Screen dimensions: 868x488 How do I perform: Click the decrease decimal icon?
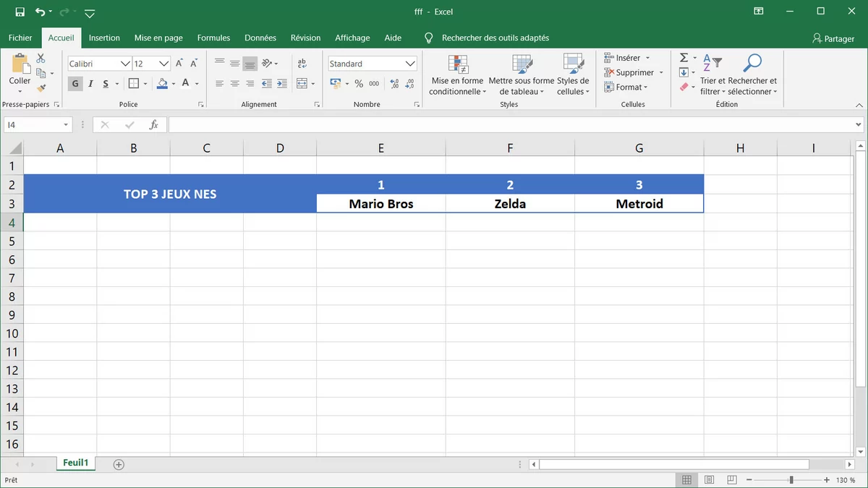coord(409,84)
